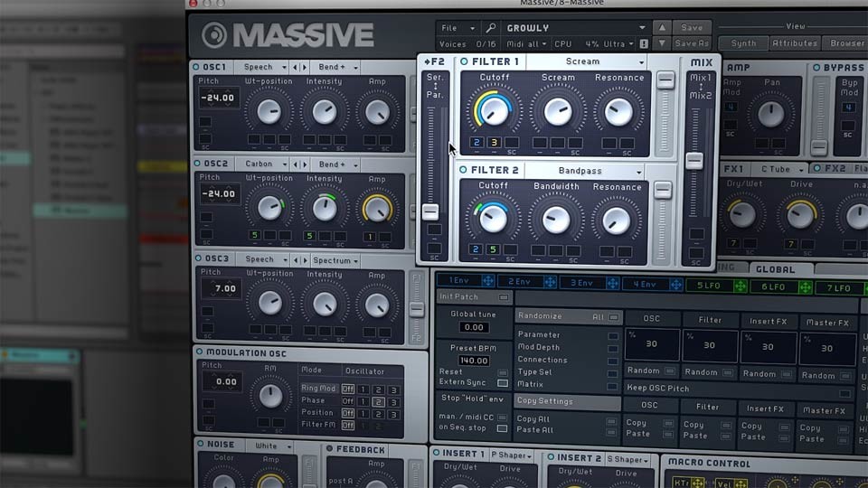Toggle Filter 2 power button
868x488 pixels.
coord(463,170)
